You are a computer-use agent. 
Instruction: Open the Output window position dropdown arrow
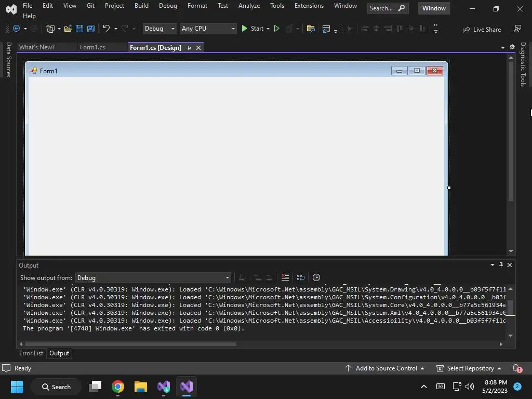(493, 265)
